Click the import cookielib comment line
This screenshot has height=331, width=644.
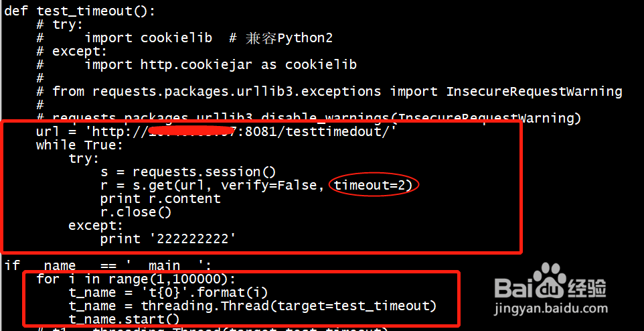[x=184, y=38]
